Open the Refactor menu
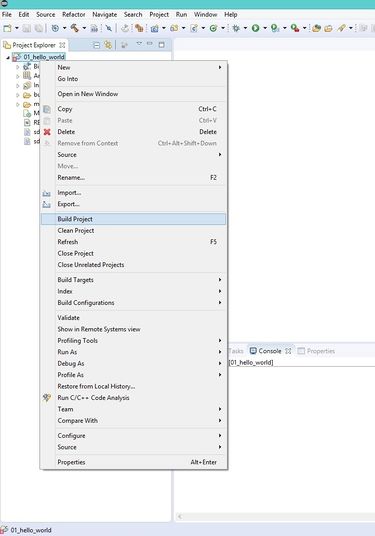375x536 pixels. pyautogui.click(x=73, y=14)
